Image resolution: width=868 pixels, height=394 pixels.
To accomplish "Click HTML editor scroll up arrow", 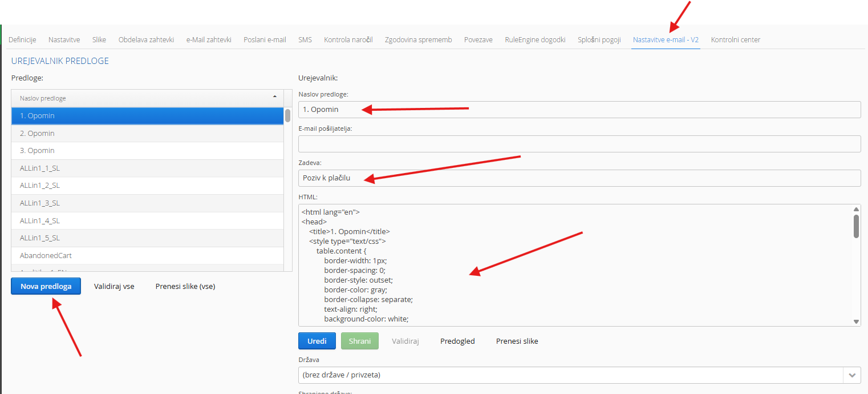I will pyautogui.click(x=857, y=209).
